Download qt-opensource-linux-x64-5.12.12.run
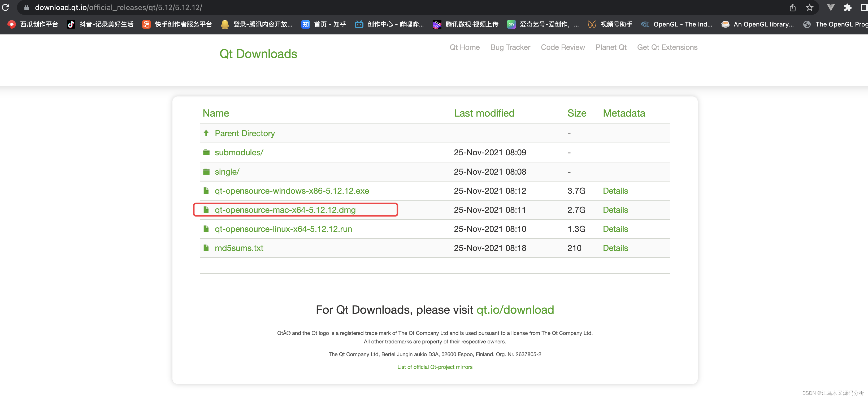This screenshot has width=868, height=398. (283, 229)
